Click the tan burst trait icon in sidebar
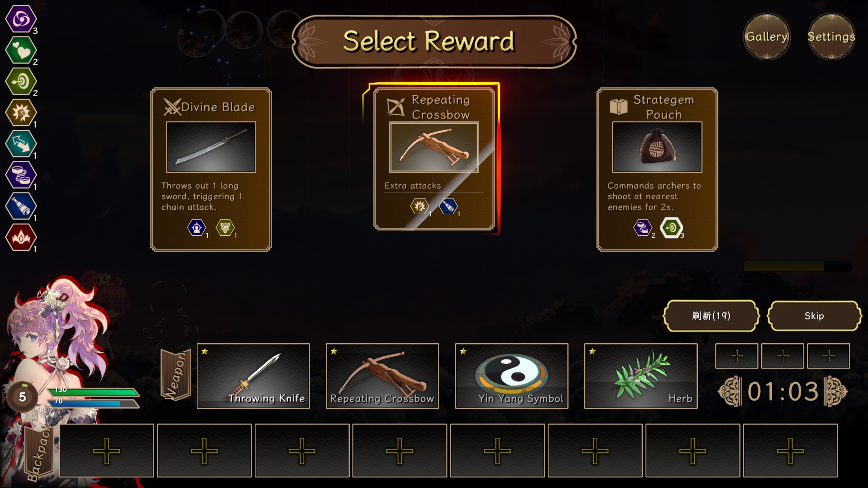This screenshot has height=488, width=868. point(21,113)
